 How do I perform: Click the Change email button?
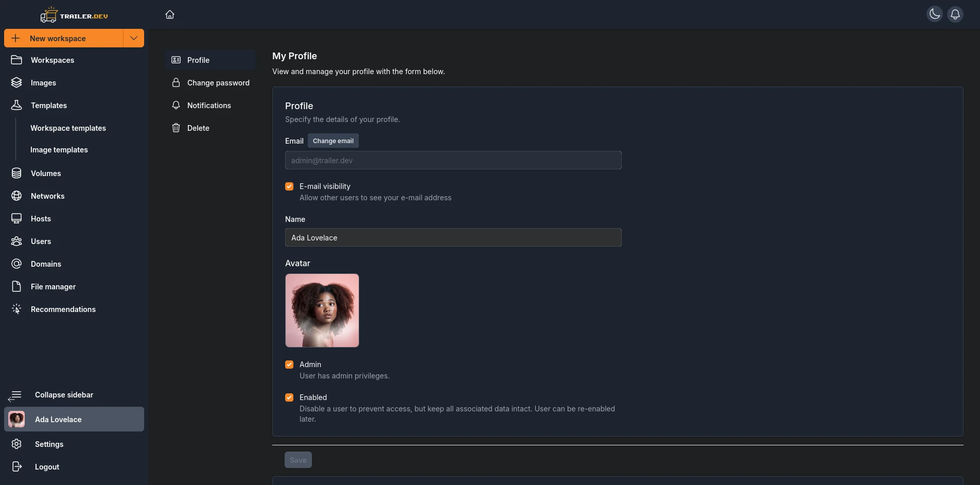click(333, 141)
